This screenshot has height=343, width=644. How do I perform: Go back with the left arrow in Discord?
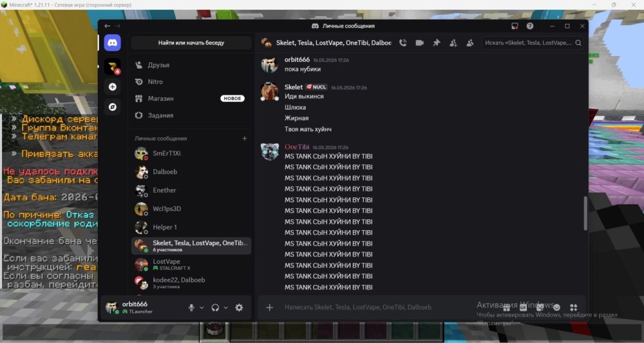pyautogui.click(x=107, y=26)
